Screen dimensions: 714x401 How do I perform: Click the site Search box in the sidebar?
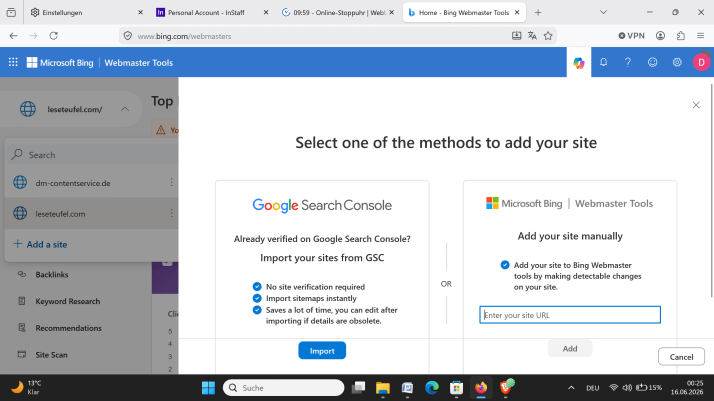[x=93, y=155]
